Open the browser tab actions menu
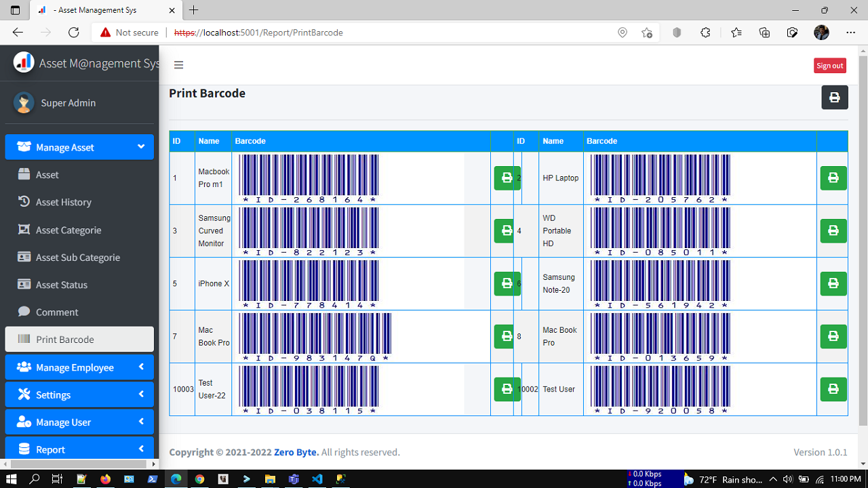This screenshot has height=488, width=868. [15, 10]
